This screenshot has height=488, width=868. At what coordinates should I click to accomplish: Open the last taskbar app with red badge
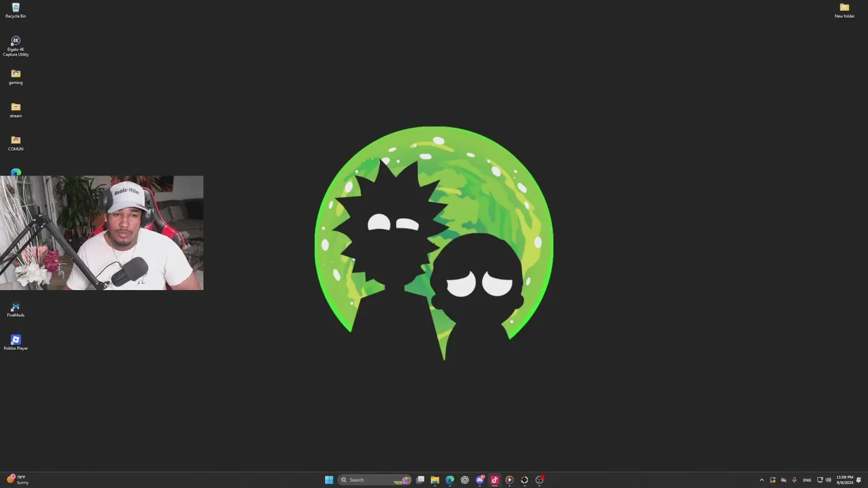pyautogui.click(x=539, y=480)
